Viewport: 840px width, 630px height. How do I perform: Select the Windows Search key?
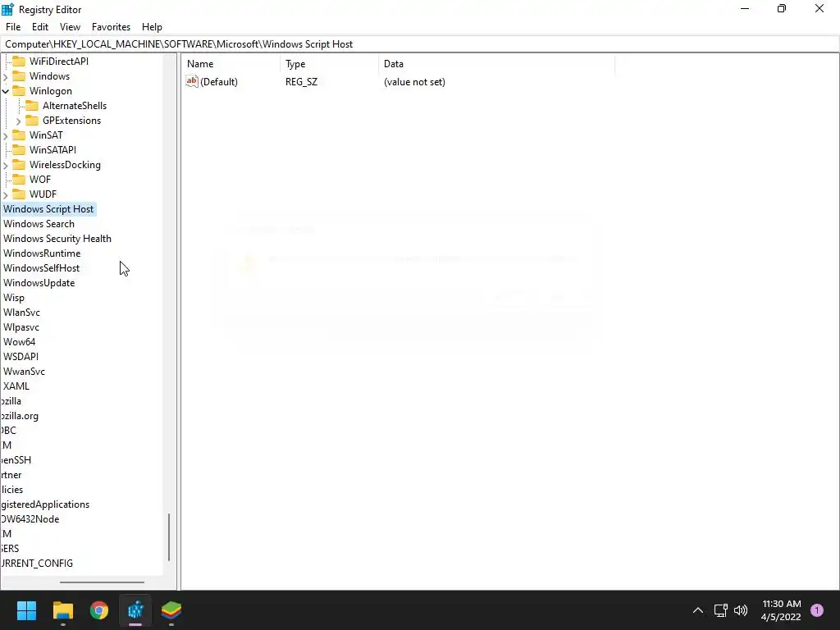coord(39,224)
